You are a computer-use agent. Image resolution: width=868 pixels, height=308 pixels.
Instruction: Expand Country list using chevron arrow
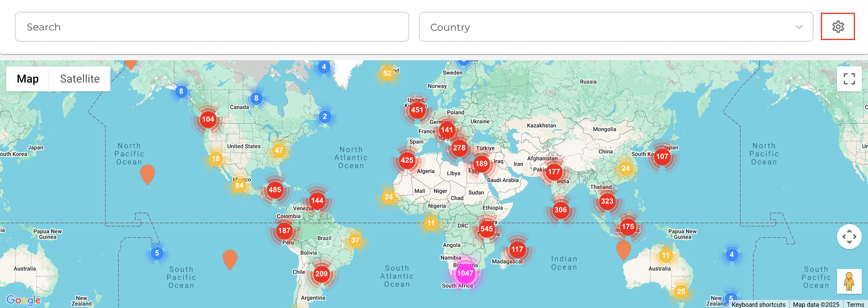click(x=799, y=27)
